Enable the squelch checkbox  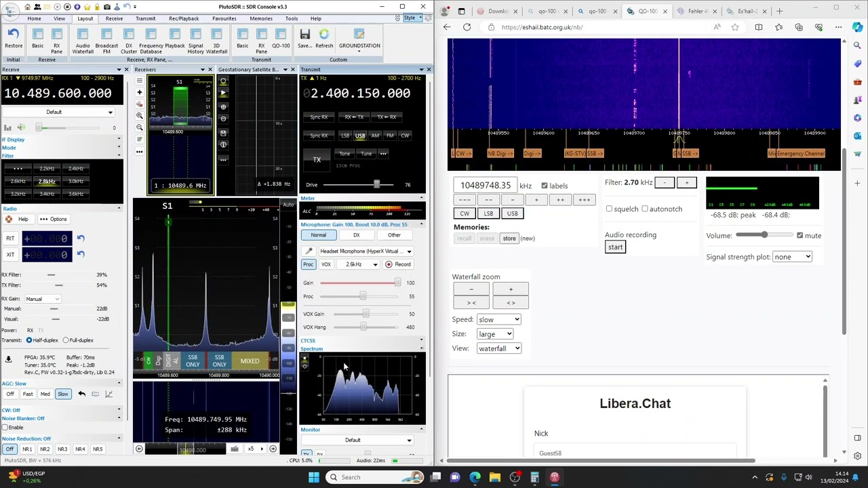(x=609, y=209)
